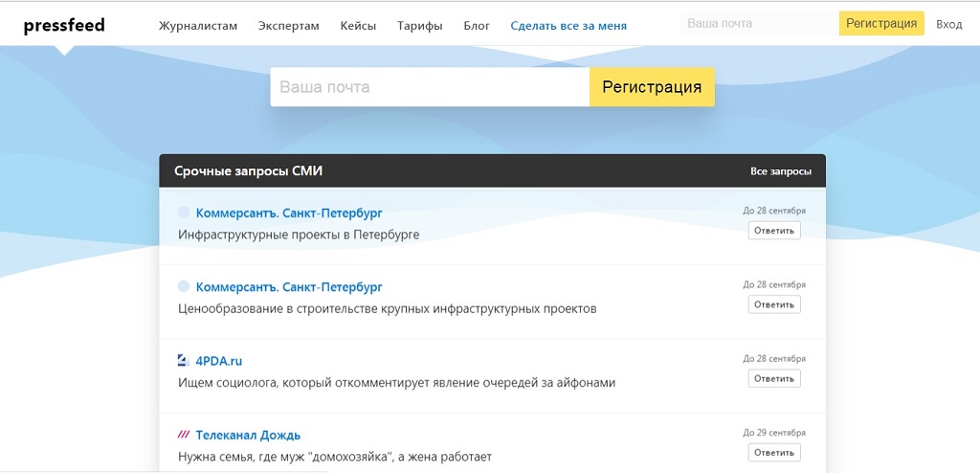Click Ответить for the 4PDA.ru request
The width and height of the screenshot is (980, 473).
(x=773, y=378)
